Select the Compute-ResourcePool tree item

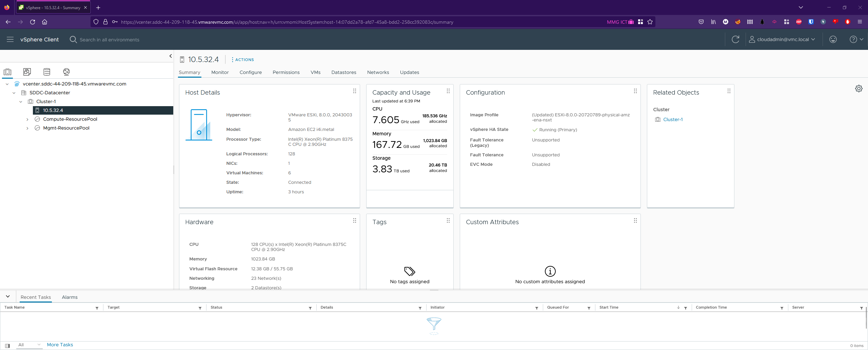click(x=70, y=119)
